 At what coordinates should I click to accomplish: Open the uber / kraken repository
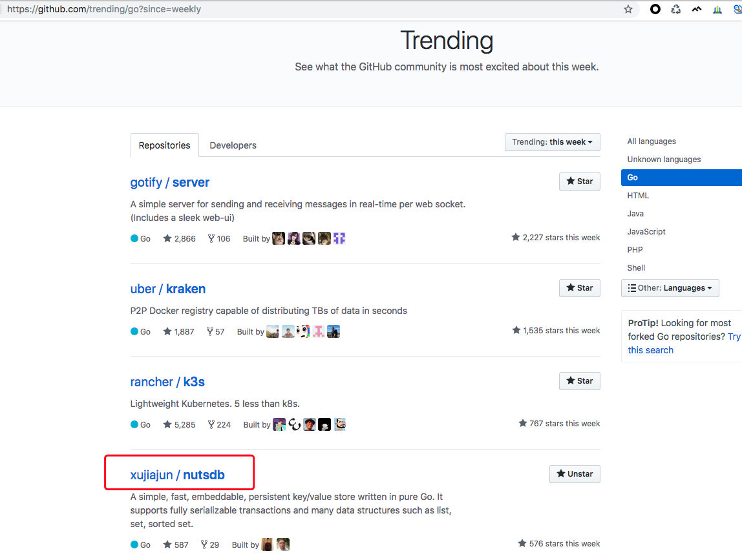[167, 289]
